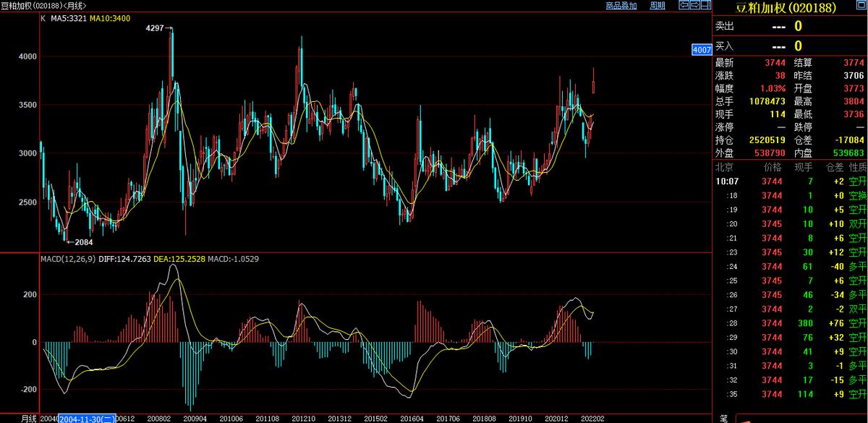Click the 2084 low price annotation
This screenshot has width=868, height=423.
[x=81, y=242]
